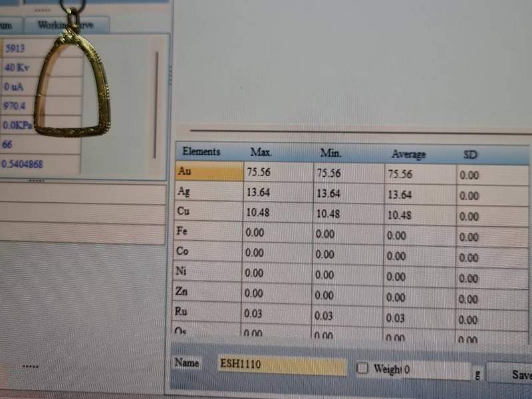Screen dimensions: 532x399
Task: Select the Cu element row
Action: (209, 211)
